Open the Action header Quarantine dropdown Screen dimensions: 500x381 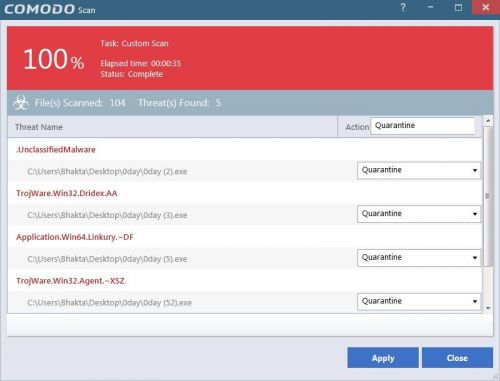click(423, 126)
